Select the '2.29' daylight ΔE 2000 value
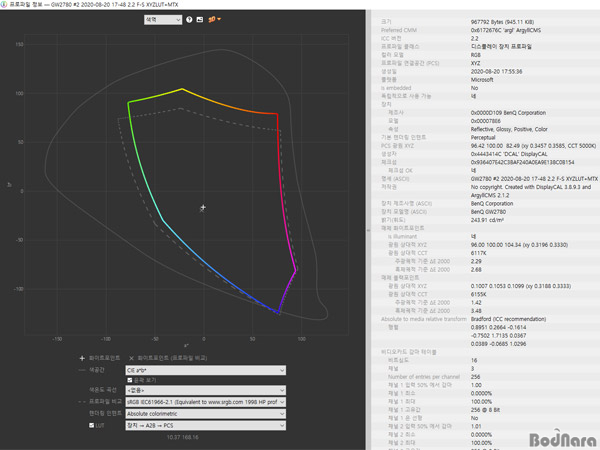The image size is (600, 450). 476,261
